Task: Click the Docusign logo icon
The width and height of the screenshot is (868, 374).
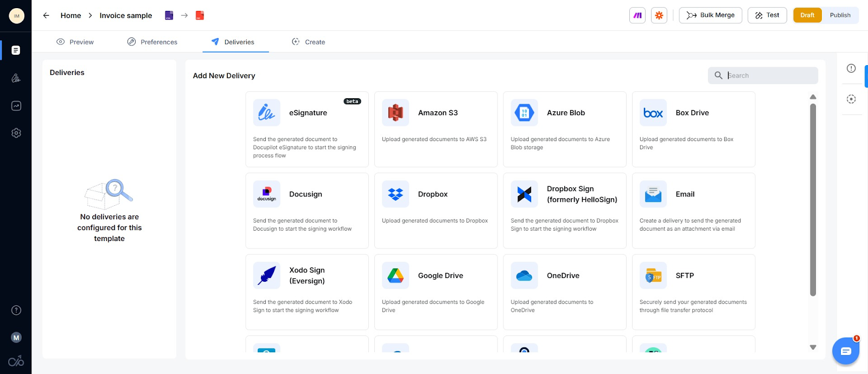Action: coord(266,194)
